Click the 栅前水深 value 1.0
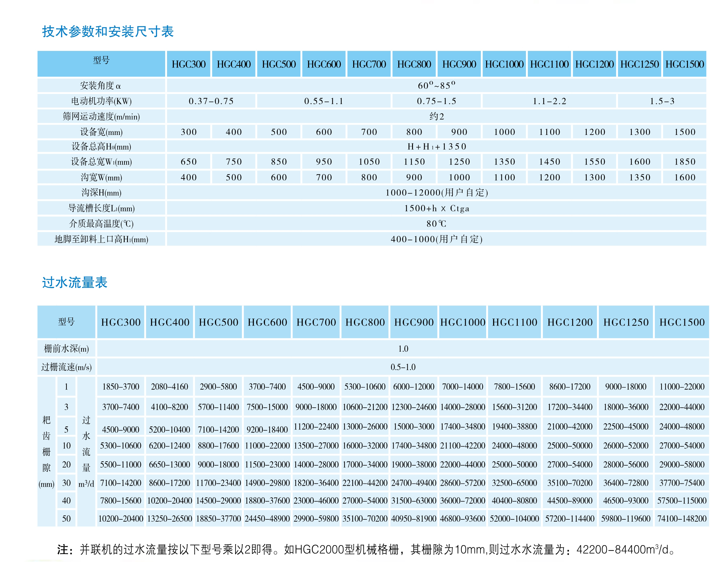The height and width of the screenshot is (562, 728). 403,349
